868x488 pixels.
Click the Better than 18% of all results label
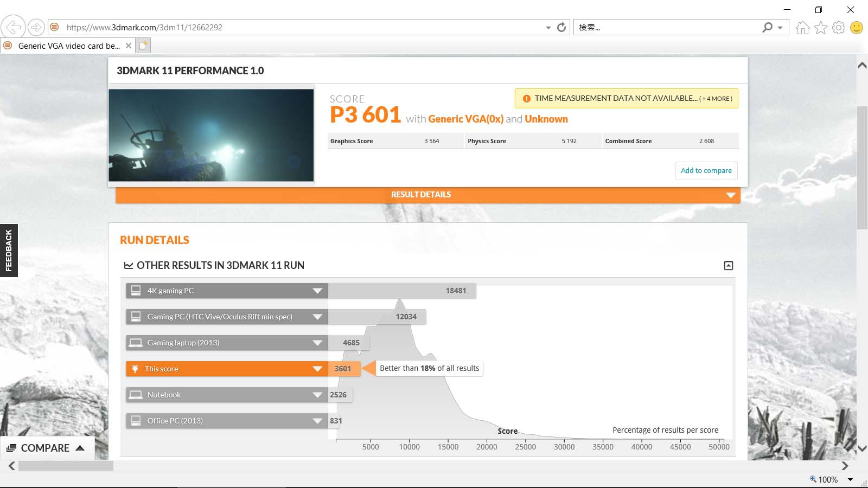coord(430,368)
